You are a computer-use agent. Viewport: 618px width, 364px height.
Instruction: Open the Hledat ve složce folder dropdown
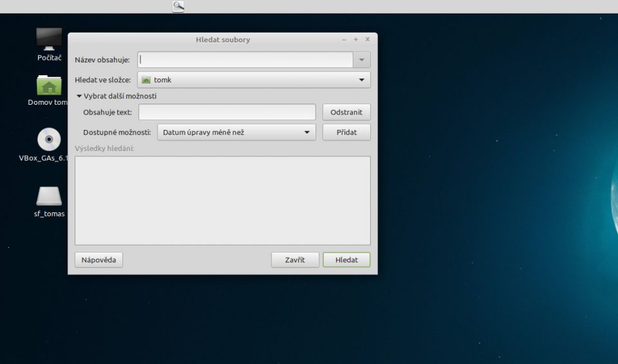pos(254,80)
